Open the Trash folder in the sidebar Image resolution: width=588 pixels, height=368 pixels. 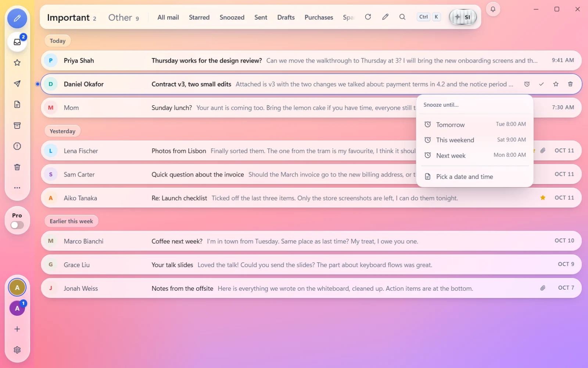click(x=17, y=167)
